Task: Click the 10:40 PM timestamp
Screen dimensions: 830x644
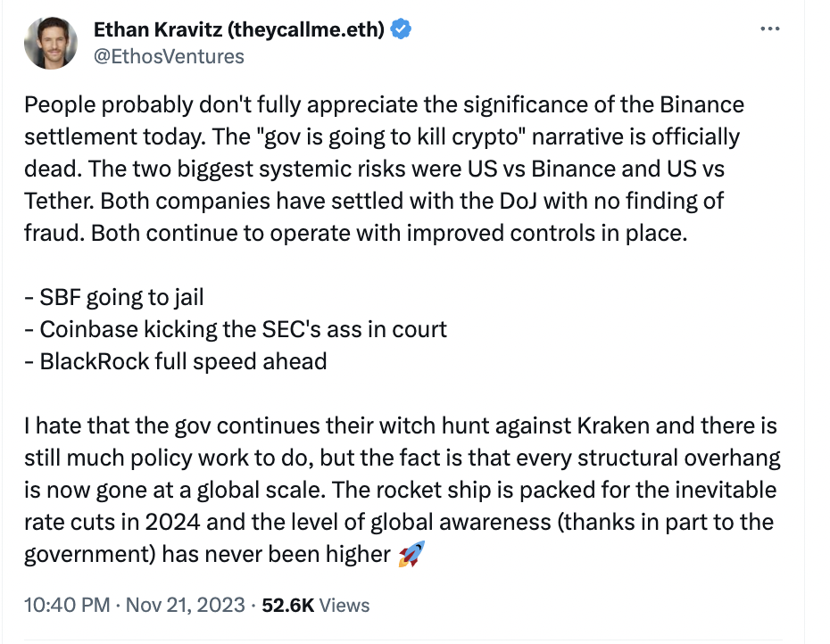Action: pyautogui.click(x=67, y=605)
